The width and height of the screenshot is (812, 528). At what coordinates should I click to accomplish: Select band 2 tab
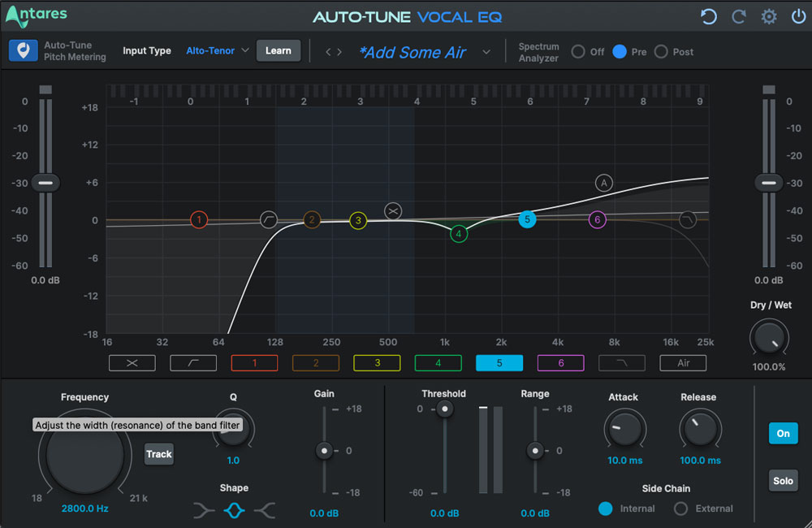tap(316, 363)
